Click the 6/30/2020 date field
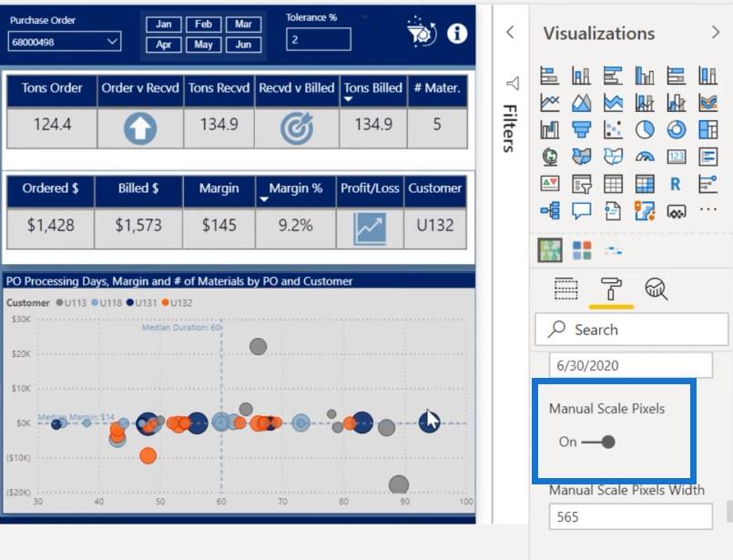This screenshot has width=733, height=560. point(631,365)
